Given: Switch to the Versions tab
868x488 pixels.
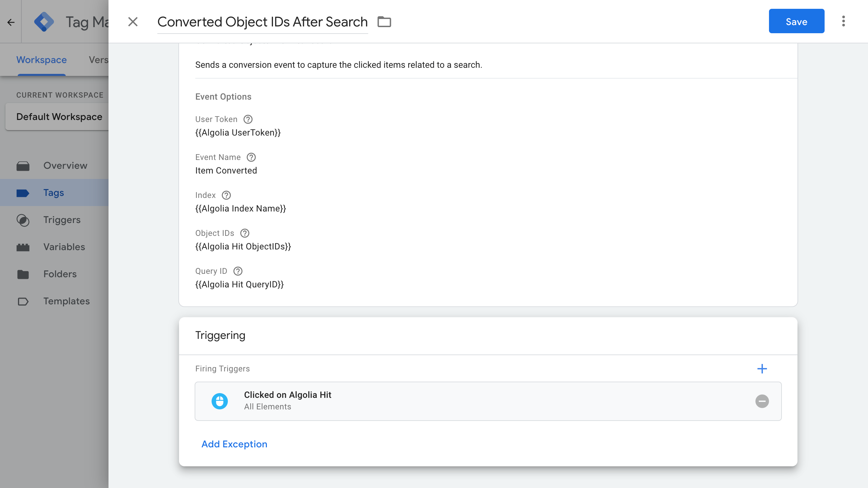Looking at the screenshot, I should pyautogui.click(x=98, y=60).
